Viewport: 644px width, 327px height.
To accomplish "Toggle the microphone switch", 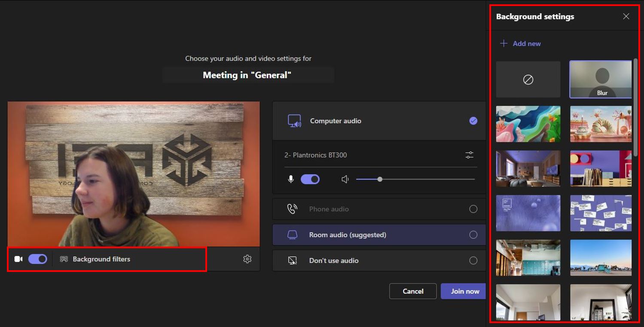I will tap(310, 179).
